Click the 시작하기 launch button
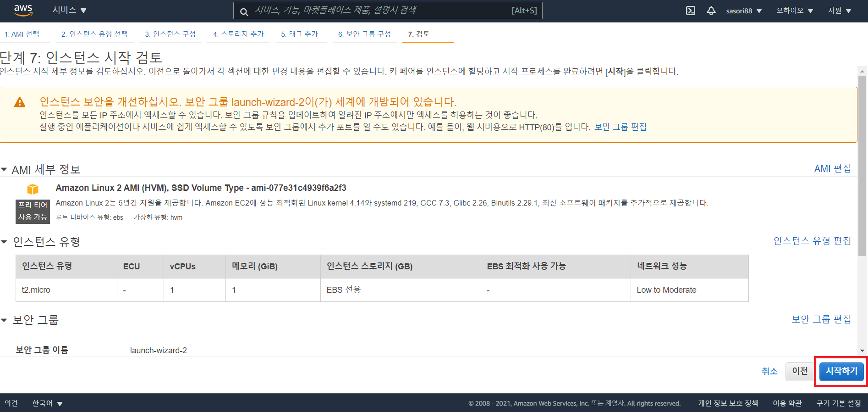 (841, 371)
